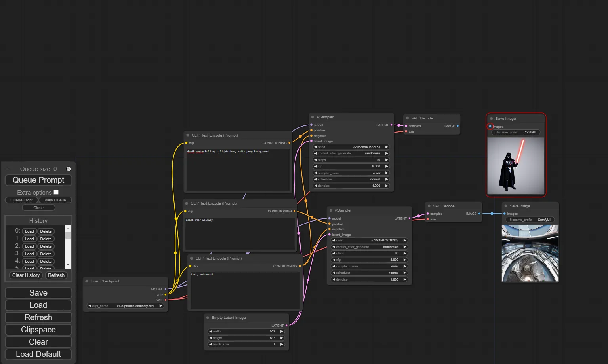Collapse the death star walkway CLIP Text Encode node
Screen dimensions: 608x364
tap(187, 203)
